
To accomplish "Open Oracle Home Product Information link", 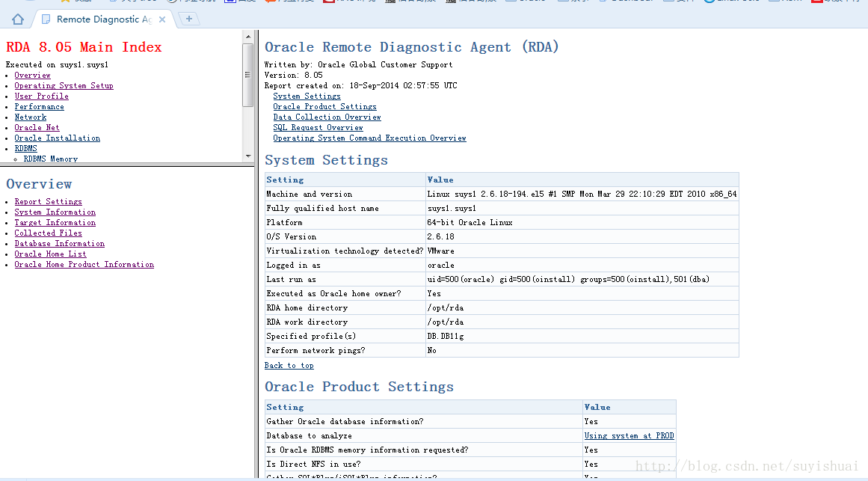I will click(84, 265).
